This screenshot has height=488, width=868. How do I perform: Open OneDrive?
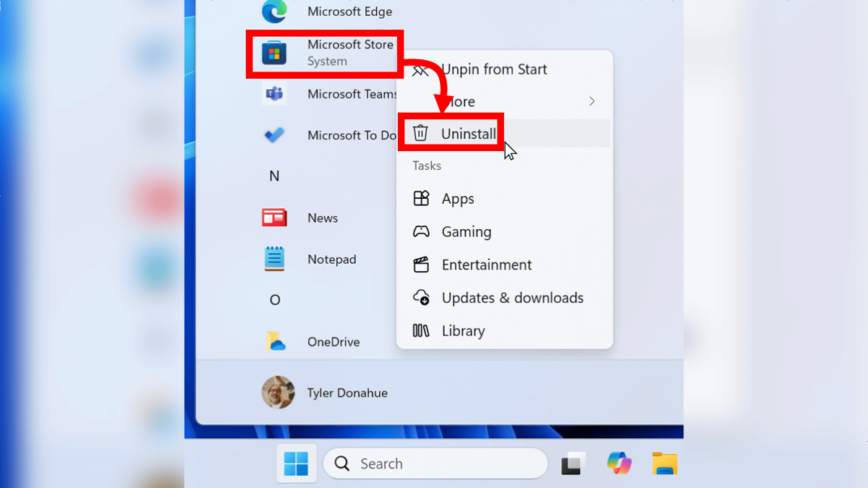(334, 341)
